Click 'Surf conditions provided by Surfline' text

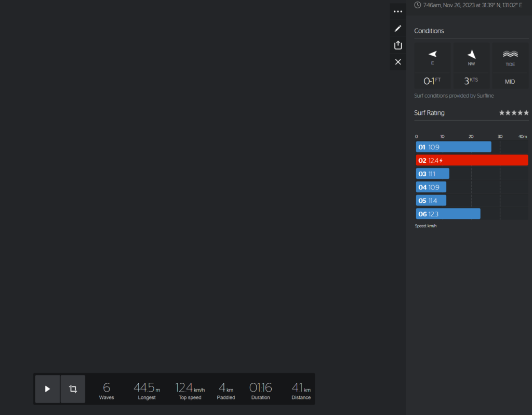(454, 96)
